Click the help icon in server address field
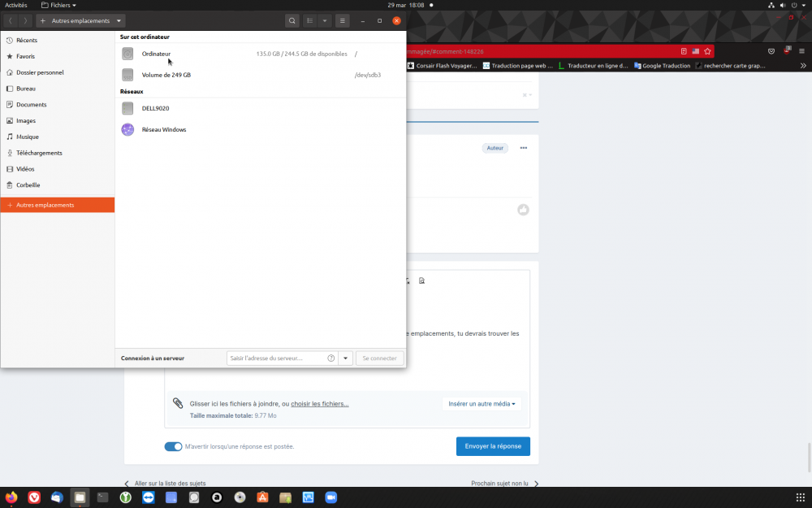812x508 pixels. click(x=331, y=358)
